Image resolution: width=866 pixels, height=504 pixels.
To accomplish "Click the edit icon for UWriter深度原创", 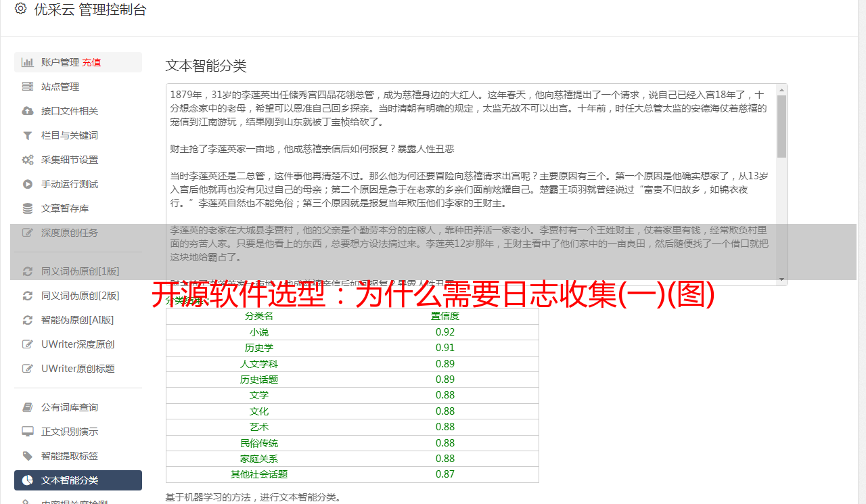I will [28, 344].
